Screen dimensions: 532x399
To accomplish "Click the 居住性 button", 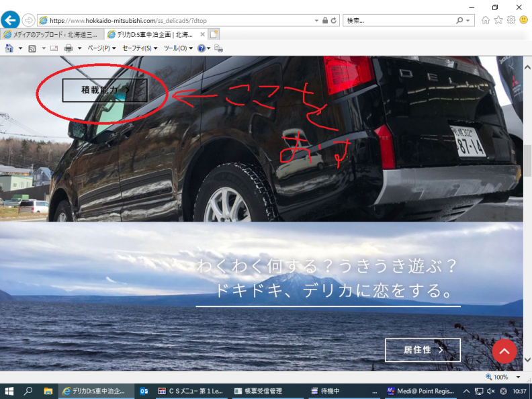I will coord(423,350).
